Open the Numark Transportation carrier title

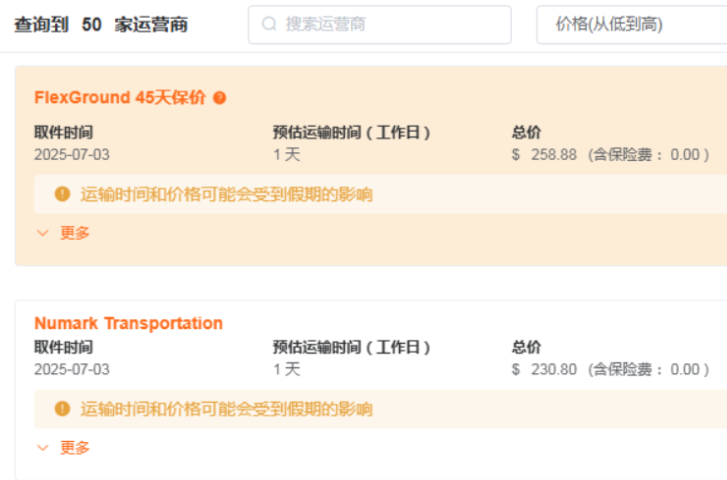(x=128, y=324)
